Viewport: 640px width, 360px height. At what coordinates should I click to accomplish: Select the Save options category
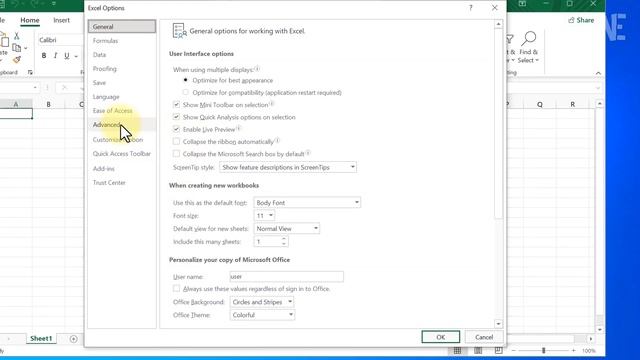[x=122, y=82]
